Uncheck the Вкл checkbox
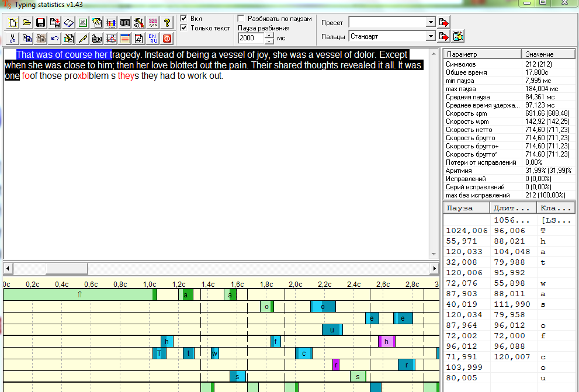The image size is (579, 392). point(183,18)
